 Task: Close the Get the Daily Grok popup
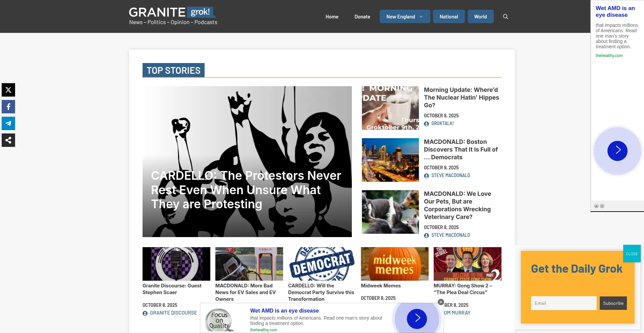click(632, 254)
